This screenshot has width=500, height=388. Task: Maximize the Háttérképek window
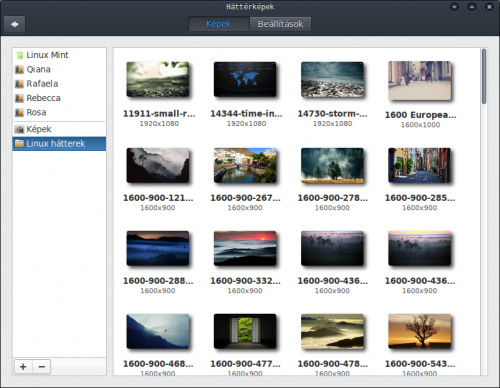472,7
